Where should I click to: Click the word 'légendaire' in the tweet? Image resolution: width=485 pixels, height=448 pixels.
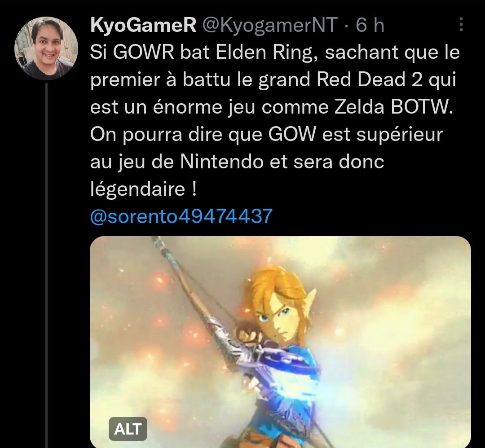click(x=138, y=189)
